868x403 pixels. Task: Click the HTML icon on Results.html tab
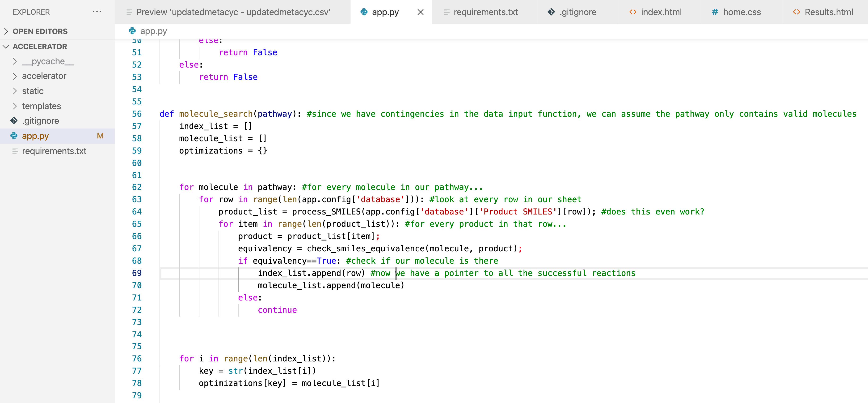[x=796, y=12]
